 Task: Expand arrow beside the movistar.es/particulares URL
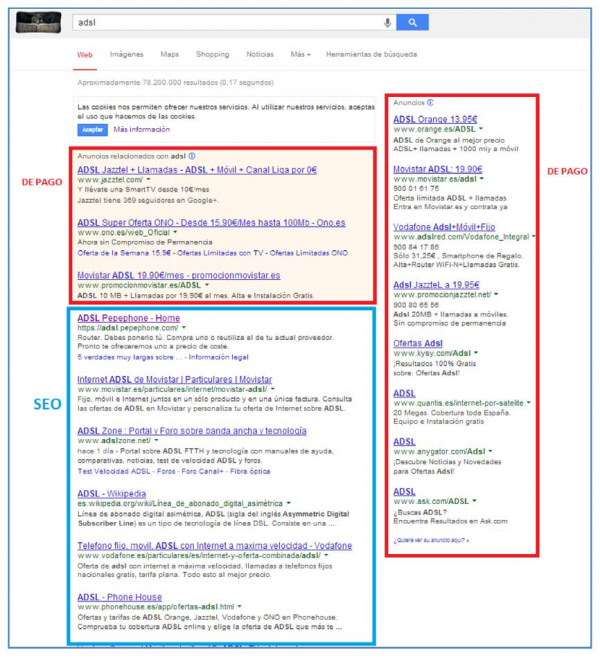point(273,389)
